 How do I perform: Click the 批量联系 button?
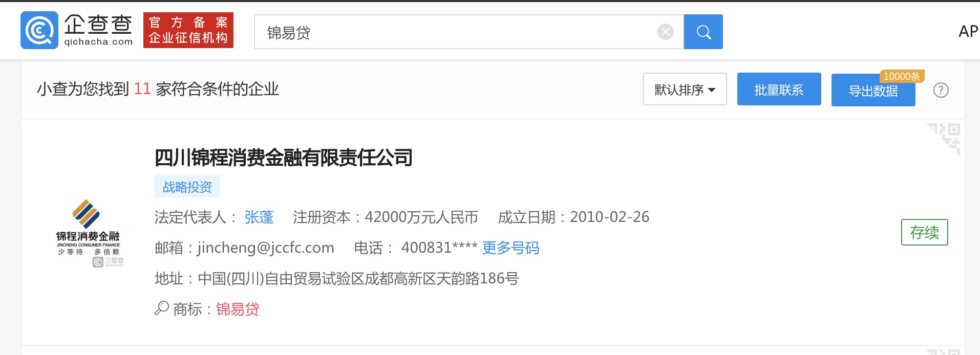779,90
